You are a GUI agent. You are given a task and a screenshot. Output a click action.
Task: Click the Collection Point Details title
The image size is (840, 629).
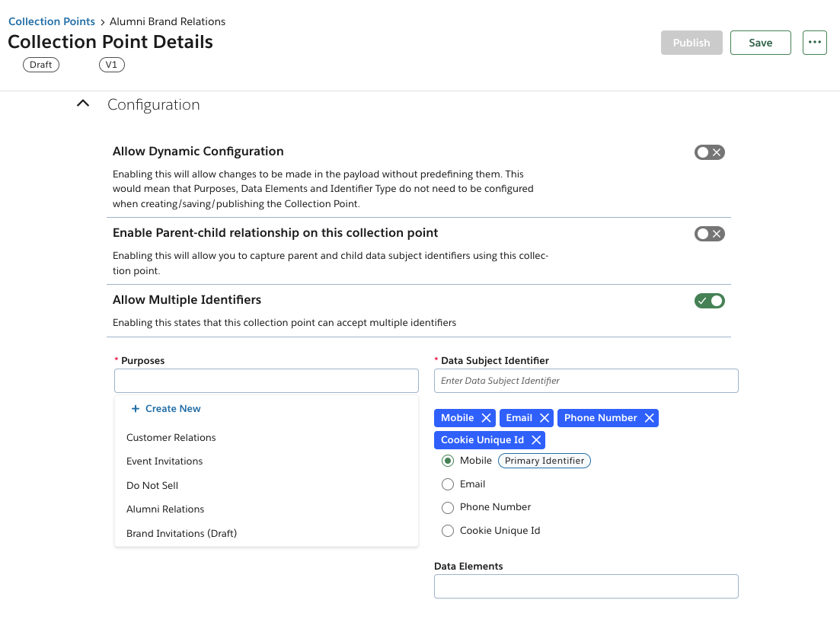110,42
